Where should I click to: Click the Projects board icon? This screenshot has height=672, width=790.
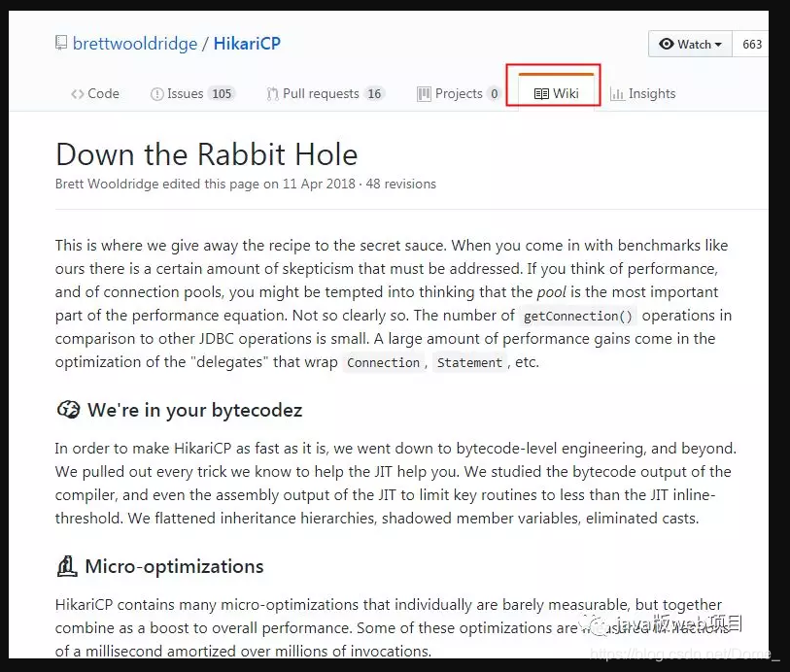point(424,94)
